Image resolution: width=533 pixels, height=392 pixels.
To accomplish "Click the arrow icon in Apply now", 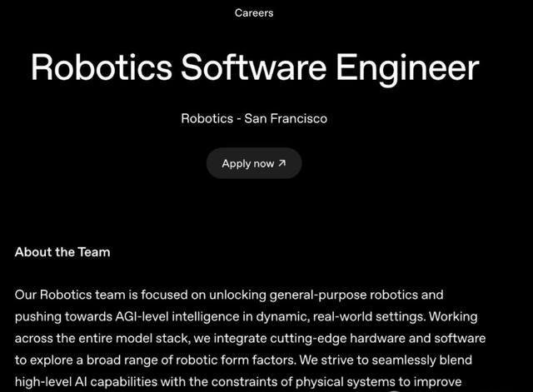I will tap(282, 163).
